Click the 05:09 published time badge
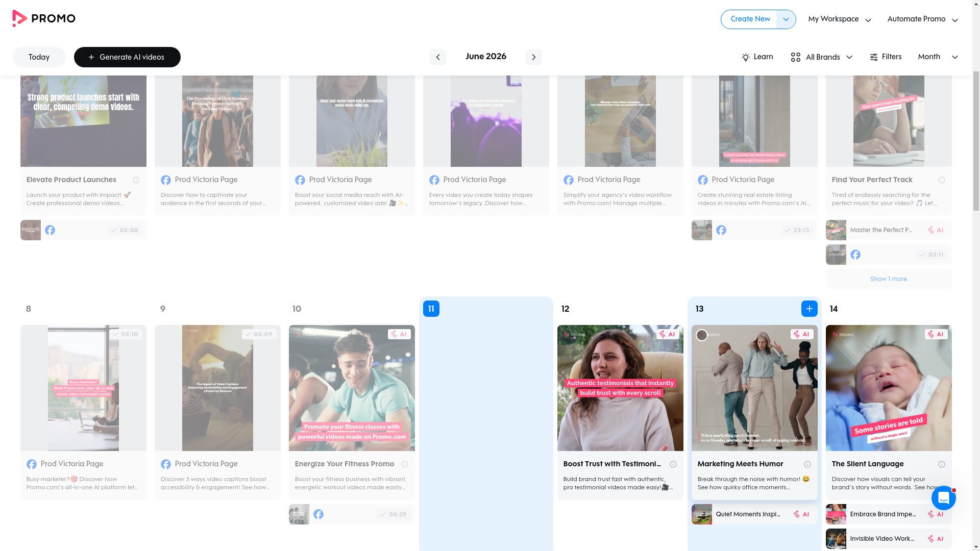This screenshot has height=551, width=980. coord(259,334)
